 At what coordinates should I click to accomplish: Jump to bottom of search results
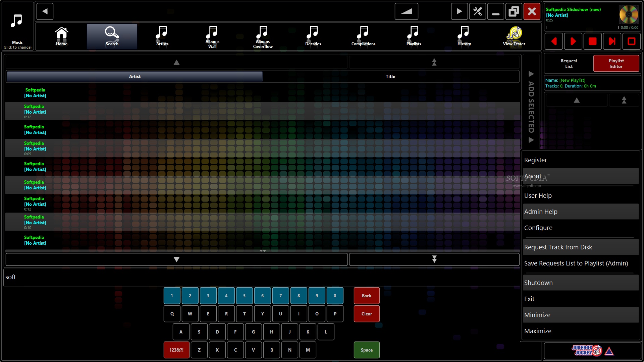434,259
